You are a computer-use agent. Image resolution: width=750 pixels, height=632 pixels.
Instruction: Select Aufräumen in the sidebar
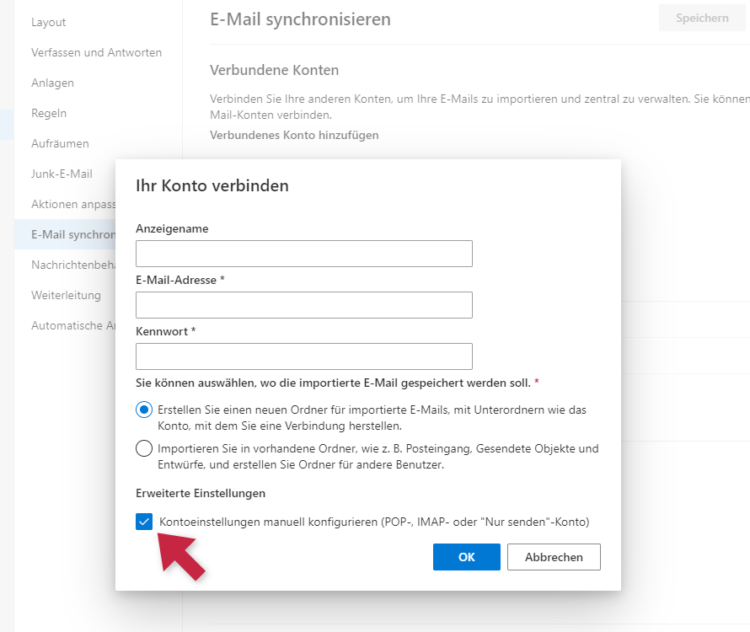point(60,144)
